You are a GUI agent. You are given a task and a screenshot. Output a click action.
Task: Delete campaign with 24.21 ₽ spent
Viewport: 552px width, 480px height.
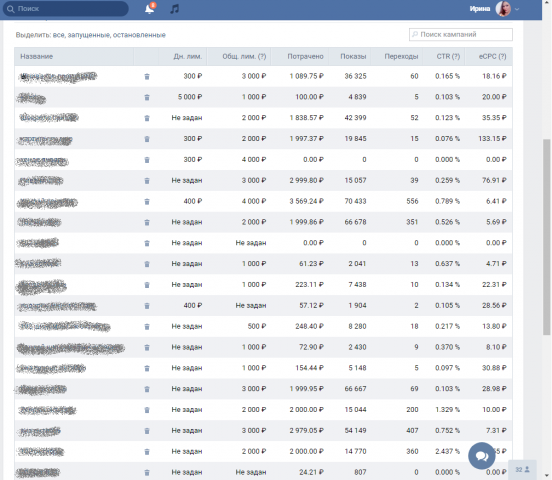coord(147,472)
